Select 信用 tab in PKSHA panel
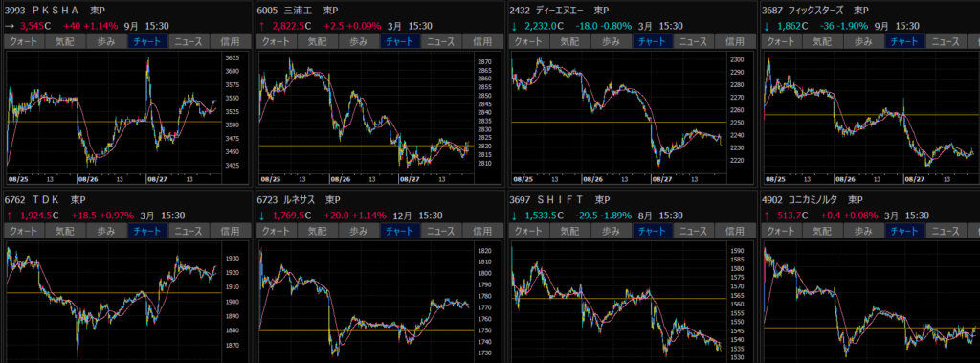 [232, 42]
